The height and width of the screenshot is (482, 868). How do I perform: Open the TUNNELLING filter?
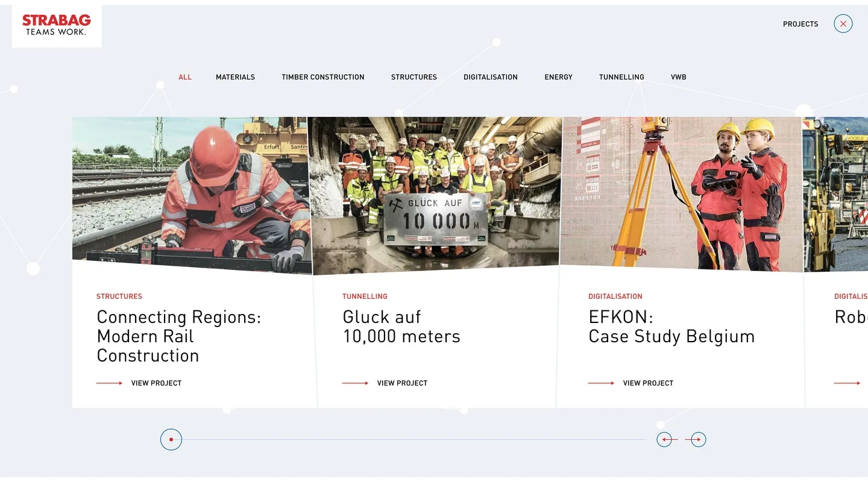coord(621,77)
